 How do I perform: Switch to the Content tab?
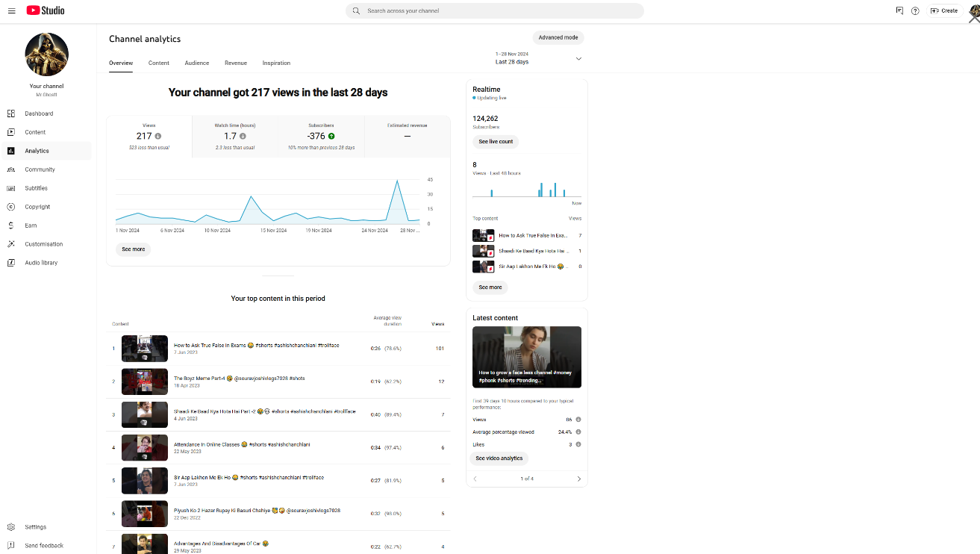coord(159,63)
